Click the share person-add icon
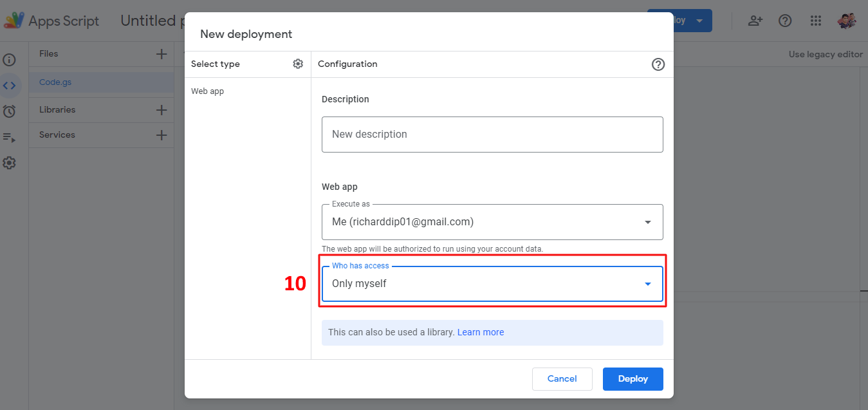This screenshot has width=868, height=410. (755, 21)
